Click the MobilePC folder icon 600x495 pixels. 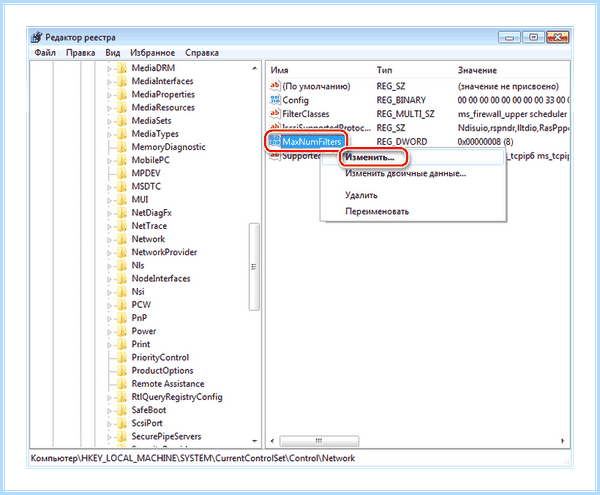click(x=122, y=160)
